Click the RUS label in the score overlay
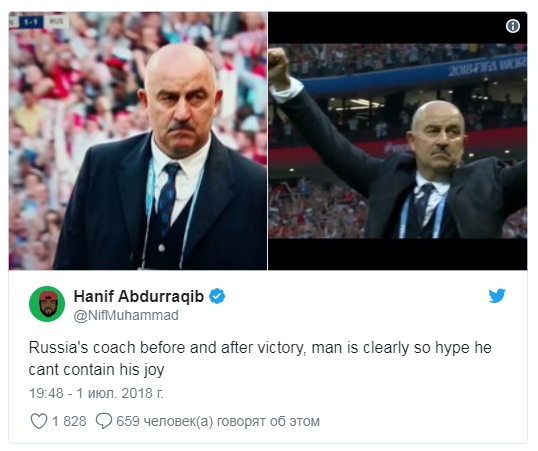 tap(56, 21)
